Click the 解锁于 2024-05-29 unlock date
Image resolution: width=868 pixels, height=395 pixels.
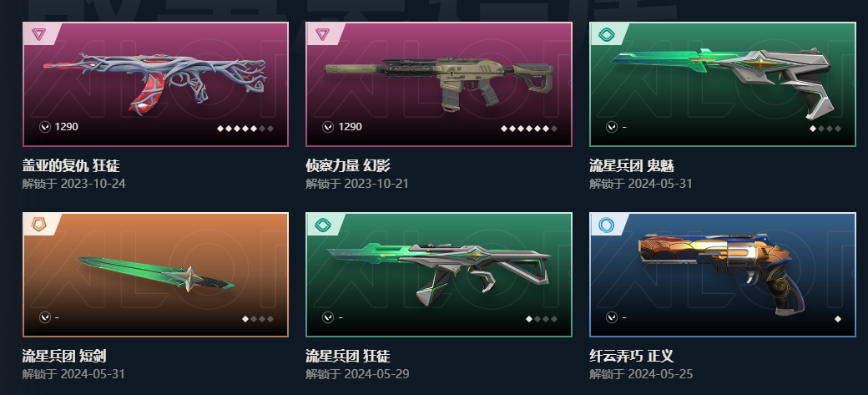pyautogui.click(x=357, y=374)
